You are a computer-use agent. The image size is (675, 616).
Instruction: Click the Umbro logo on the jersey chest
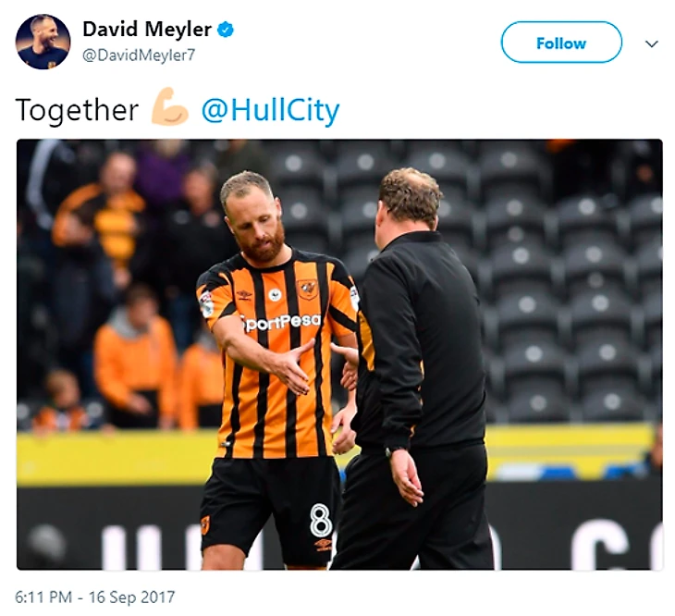[244, 295]
